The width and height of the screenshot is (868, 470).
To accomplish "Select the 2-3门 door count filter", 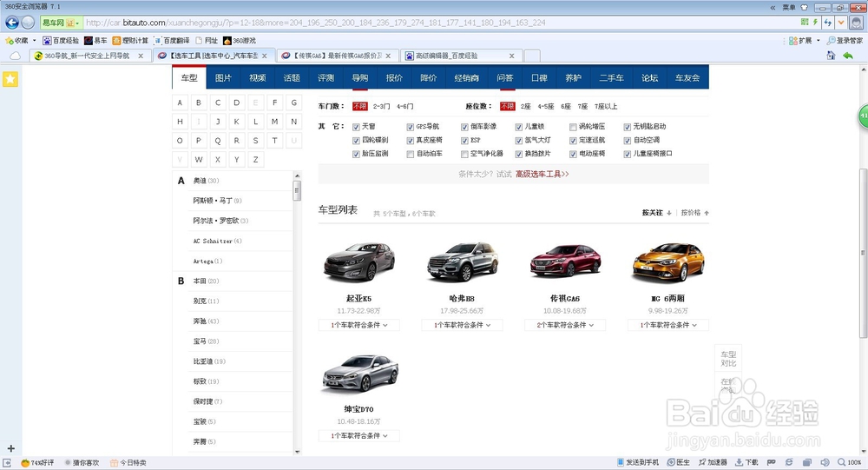I will pyautogui.click(x=381, y=106).
